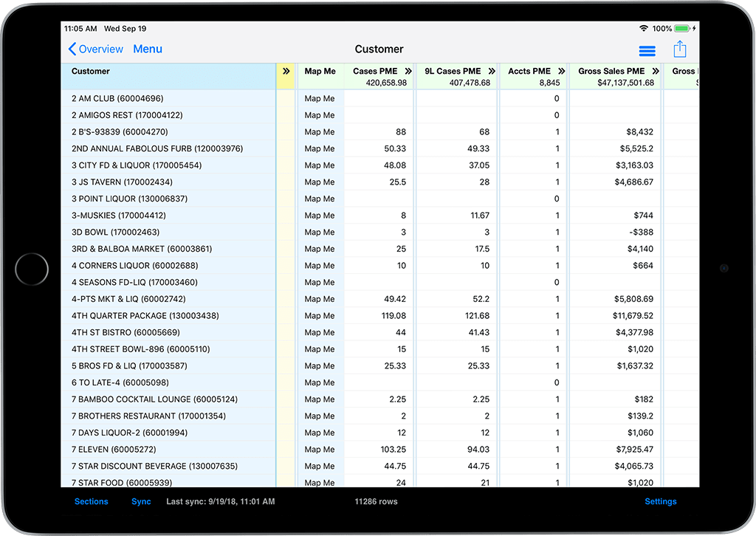The width and height of the screenshot is (756, 536).
Task: Check the battery indicator in the status bar
Action: point(682,29)
